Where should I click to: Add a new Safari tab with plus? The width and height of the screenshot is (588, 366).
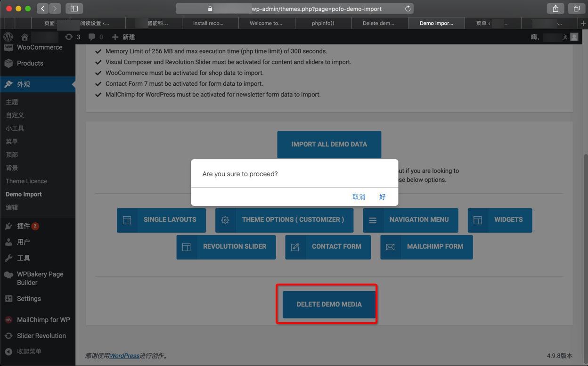[583, 23]
